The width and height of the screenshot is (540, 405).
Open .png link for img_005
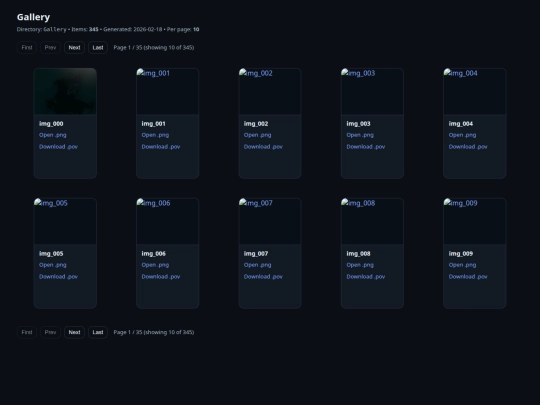pos(53,265)
